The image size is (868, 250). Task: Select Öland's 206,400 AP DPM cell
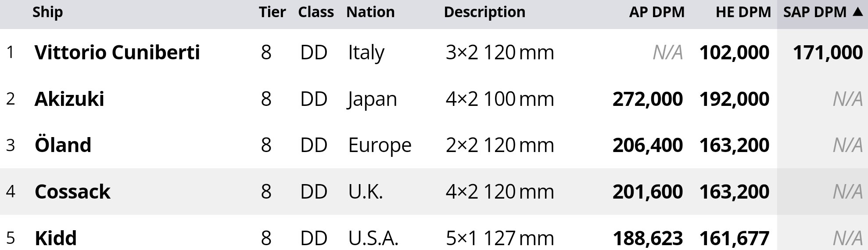[x=647, y=145]
